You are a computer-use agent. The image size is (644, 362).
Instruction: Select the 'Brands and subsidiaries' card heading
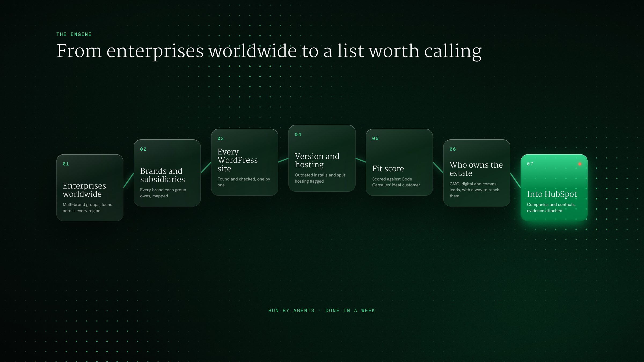162,175
